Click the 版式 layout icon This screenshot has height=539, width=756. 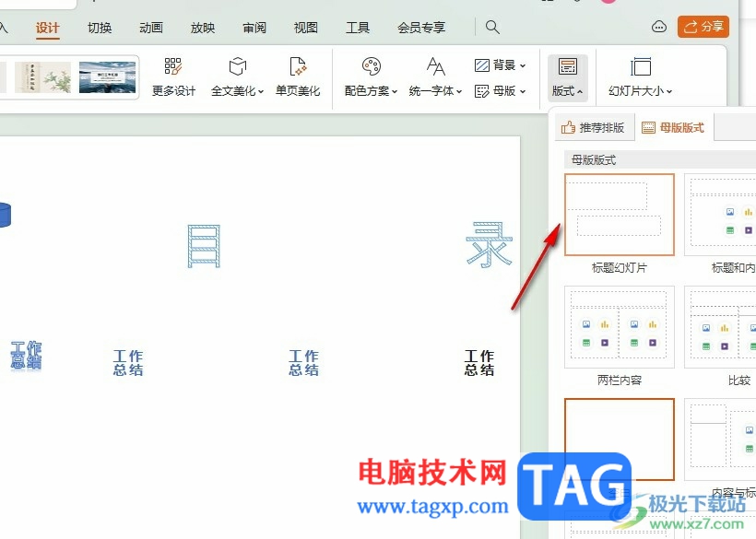click(x=568, y=66)
